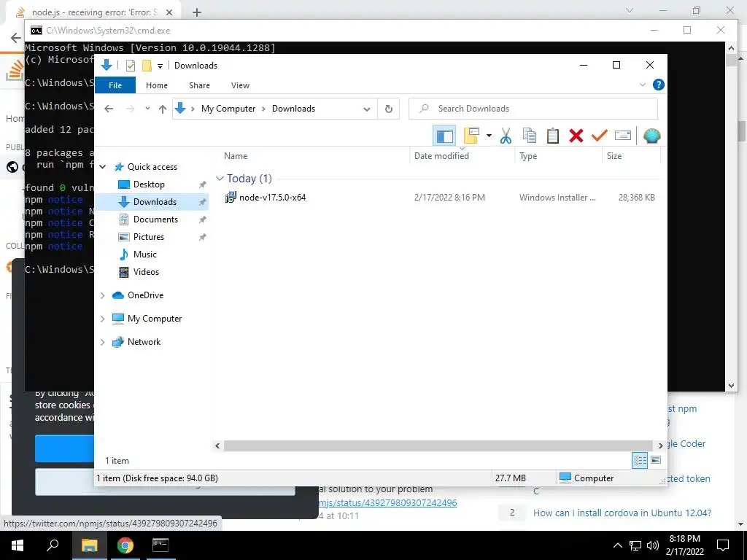Switch to large thumbnails view button
Image resolution: width=747 pixels, height=560 pixels.
(656, 460)
